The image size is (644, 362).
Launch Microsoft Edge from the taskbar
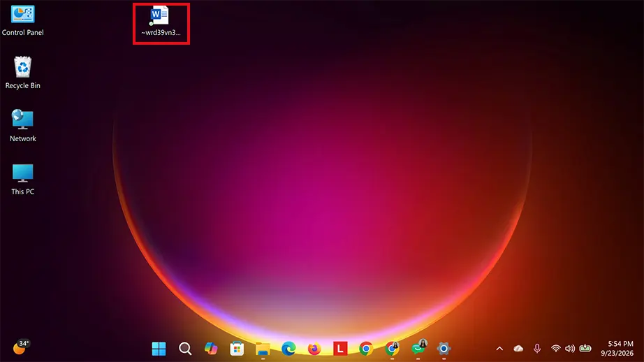(288, 349)
